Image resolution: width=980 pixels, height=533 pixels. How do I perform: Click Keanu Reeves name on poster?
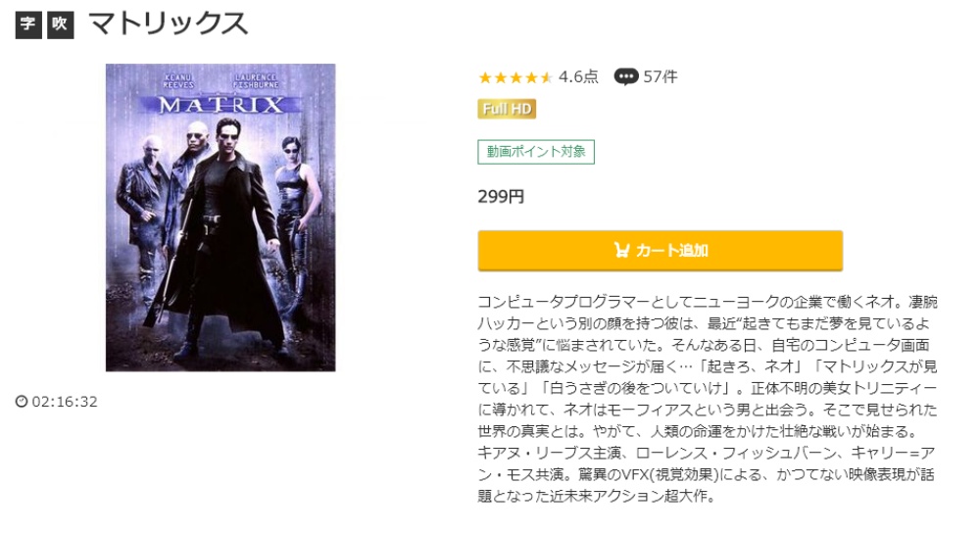coord(178,80)
